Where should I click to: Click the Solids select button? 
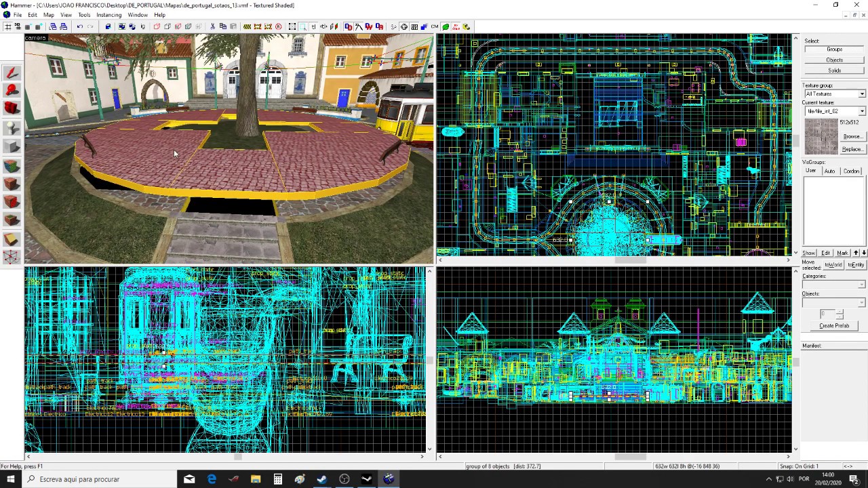(x=834, y=70)
